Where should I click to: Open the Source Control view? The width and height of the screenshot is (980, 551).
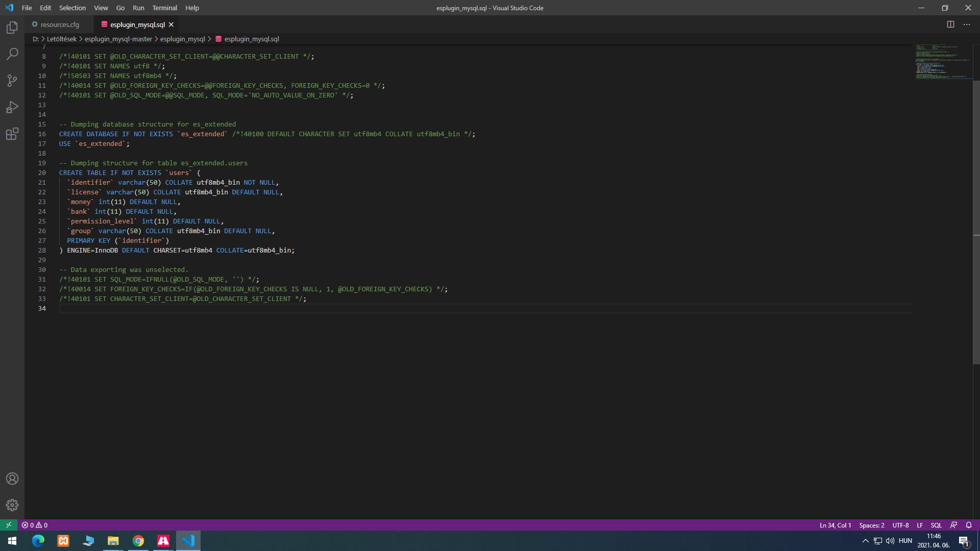coord(12,81)
